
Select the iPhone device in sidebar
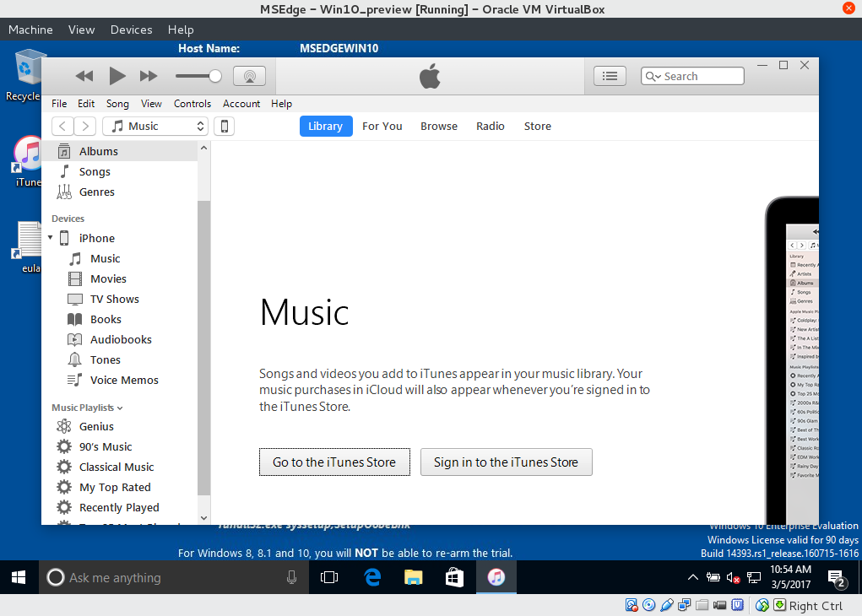pyautogui.click(x=120, y=238)
